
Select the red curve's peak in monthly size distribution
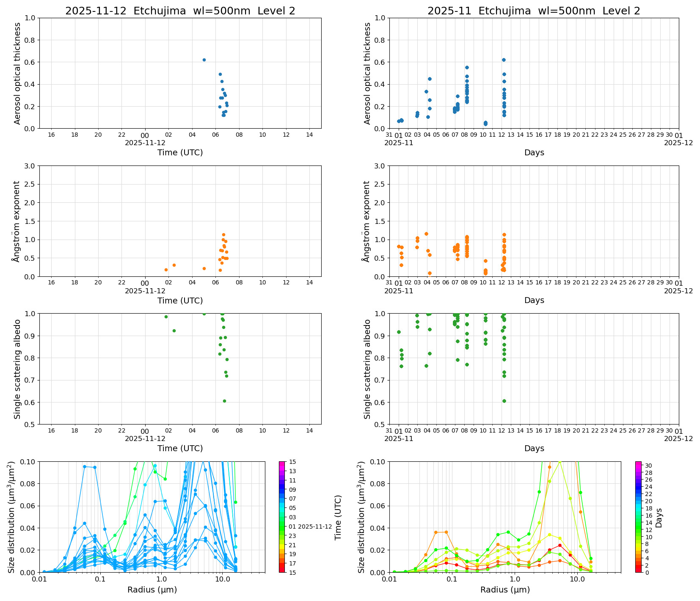pos(559,546)
